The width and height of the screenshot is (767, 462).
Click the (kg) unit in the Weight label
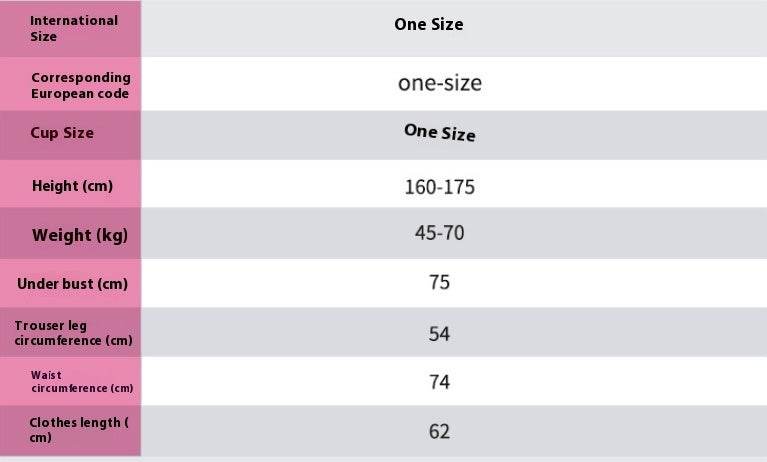[111, 236]
